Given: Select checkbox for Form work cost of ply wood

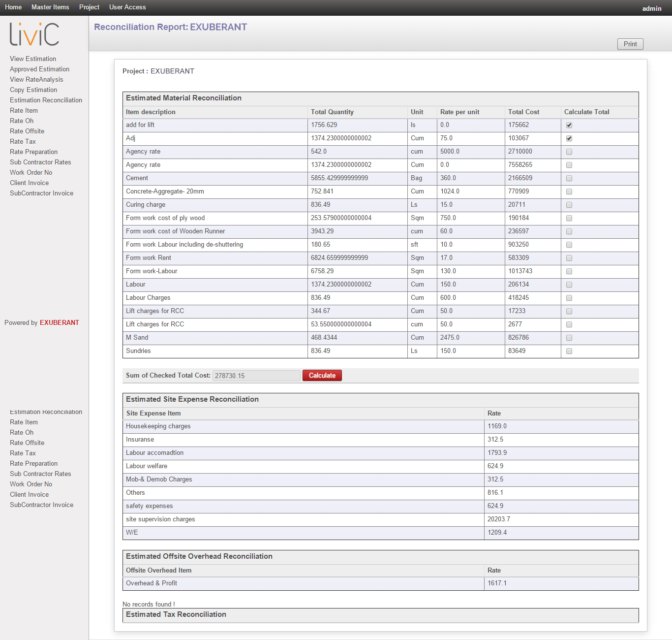Looking at the screenshot, I should (x=569, y=218).
